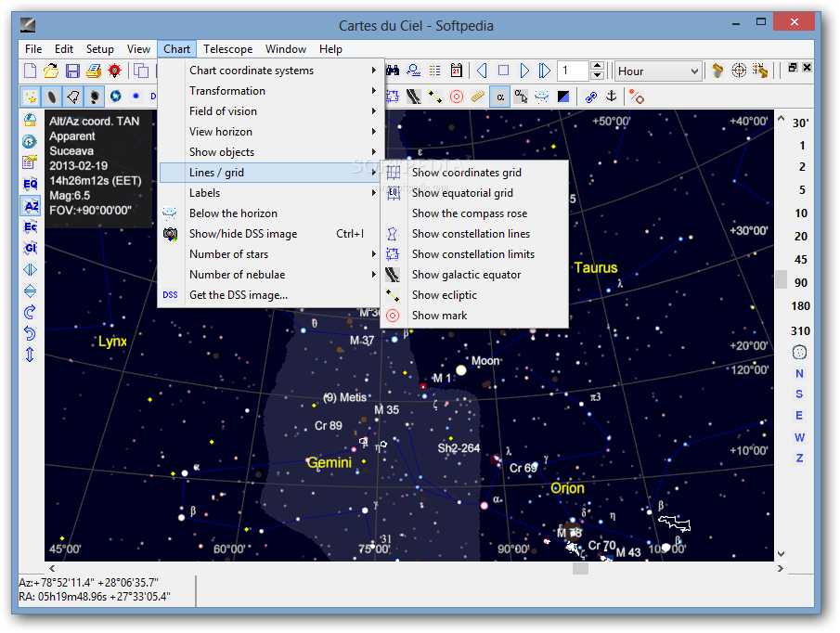Rotate the chart counterclockwise with the sidebar arrow

coord(30,333)
